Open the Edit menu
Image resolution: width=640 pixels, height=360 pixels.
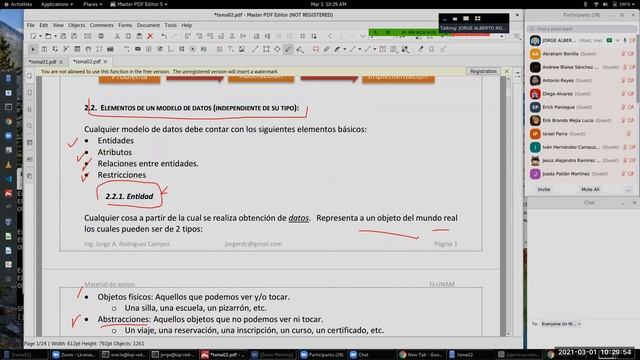44,25
